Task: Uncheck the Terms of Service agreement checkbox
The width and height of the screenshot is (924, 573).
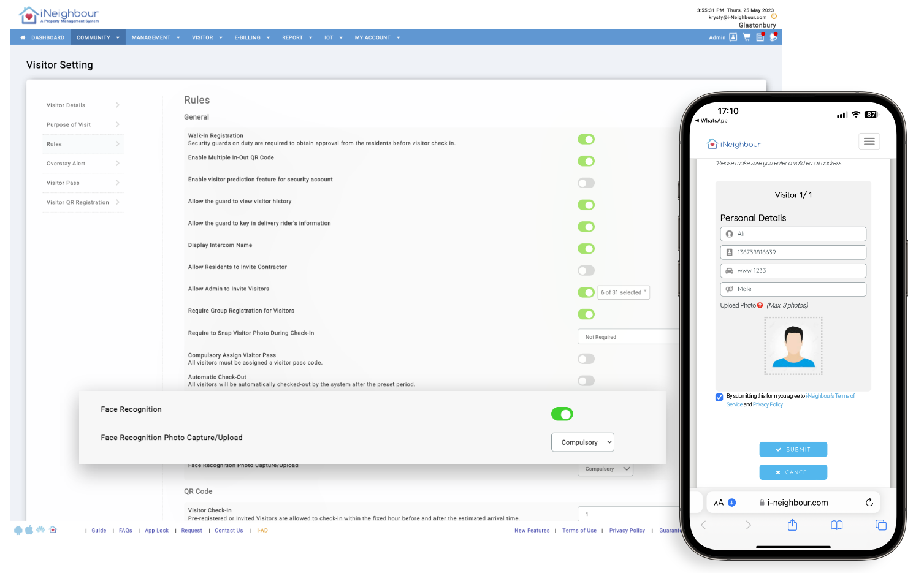Action: pos(719,397)
